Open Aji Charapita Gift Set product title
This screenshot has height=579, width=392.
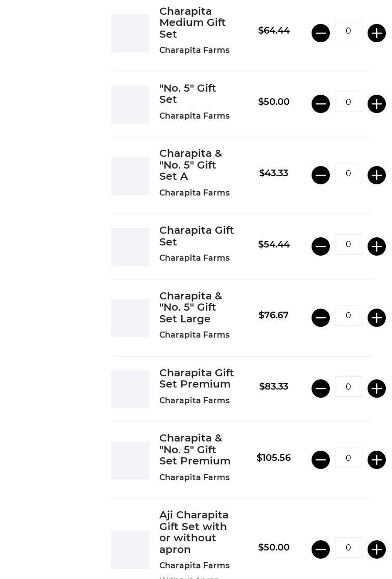coord(193,532)
